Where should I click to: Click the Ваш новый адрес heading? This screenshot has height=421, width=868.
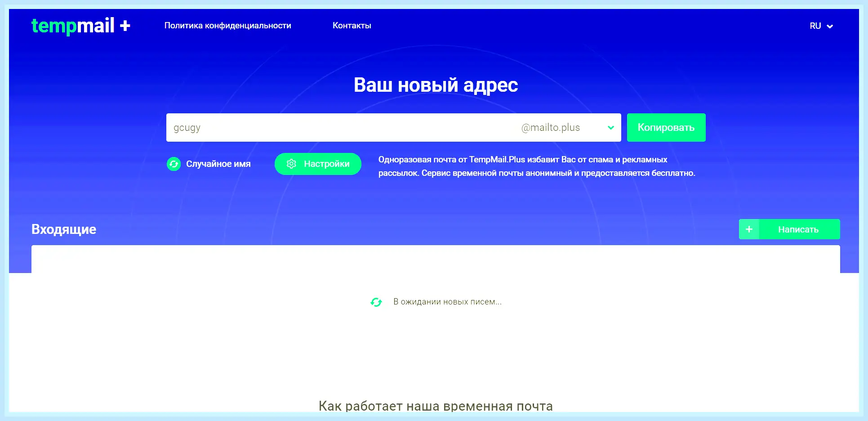click(436, 85)
